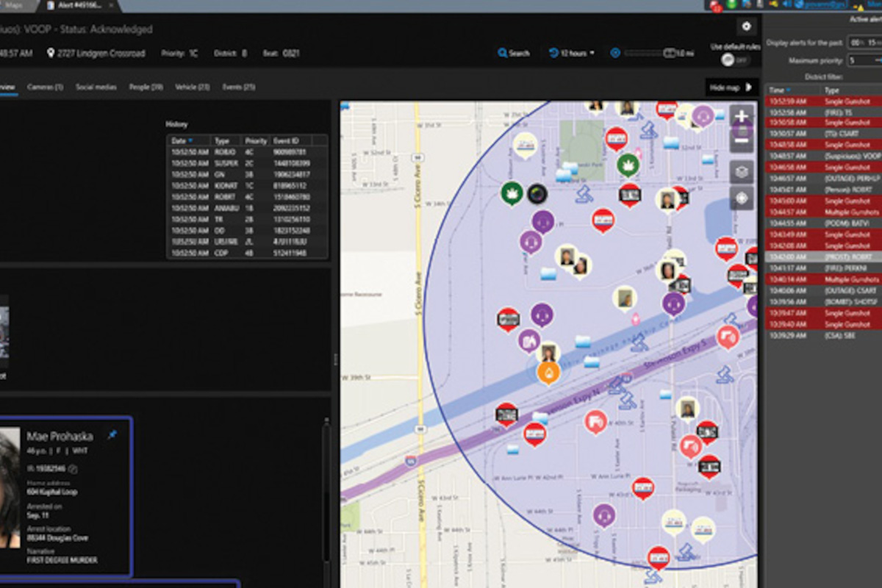Click the 12 hours history clock icon

[x=553, y=53]
